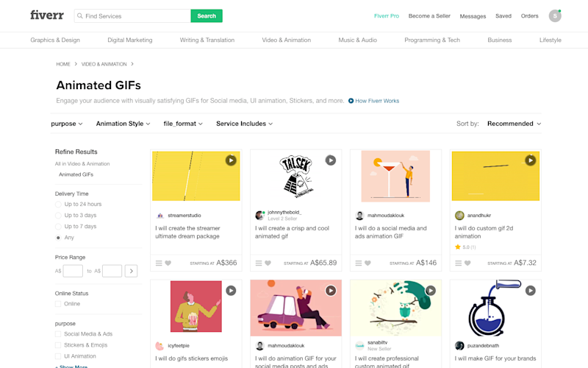Check UI Animation purpose
Screen dimensions: 588x368
[x=58, y=356]
